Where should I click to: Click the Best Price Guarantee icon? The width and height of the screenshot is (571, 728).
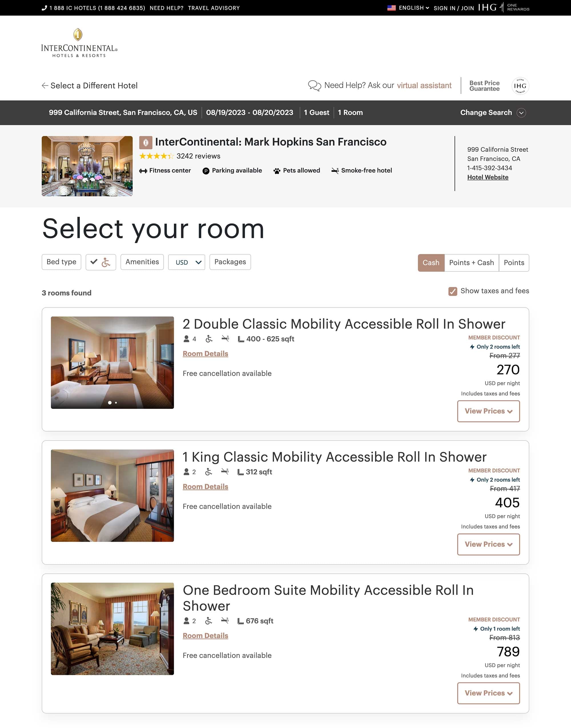(485, 85)
